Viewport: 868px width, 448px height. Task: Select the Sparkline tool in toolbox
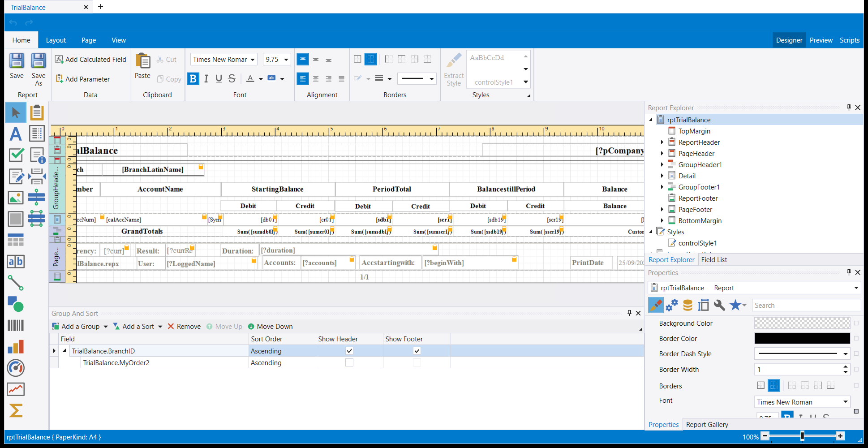pyautogui.click(x=16, y=389)
